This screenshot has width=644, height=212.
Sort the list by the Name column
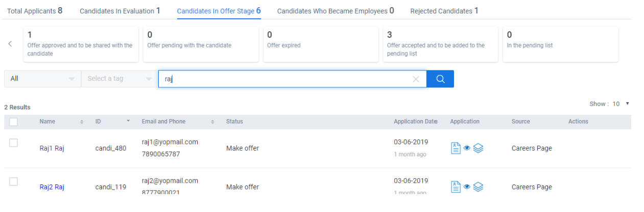coord(82,122)
